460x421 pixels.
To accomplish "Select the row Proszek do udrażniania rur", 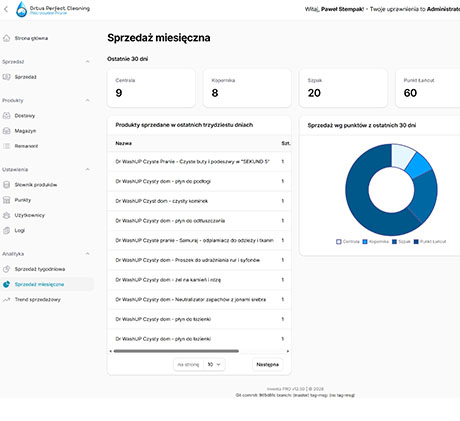I will click(199, 260).
